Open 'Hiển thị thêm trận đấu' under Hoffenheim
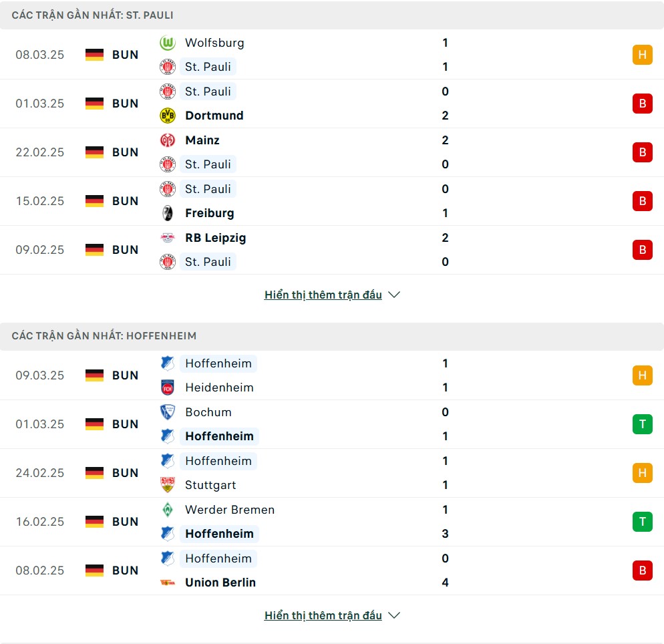Image resolution: width=664 pixels, height=644 pixels. coord(323,615)
